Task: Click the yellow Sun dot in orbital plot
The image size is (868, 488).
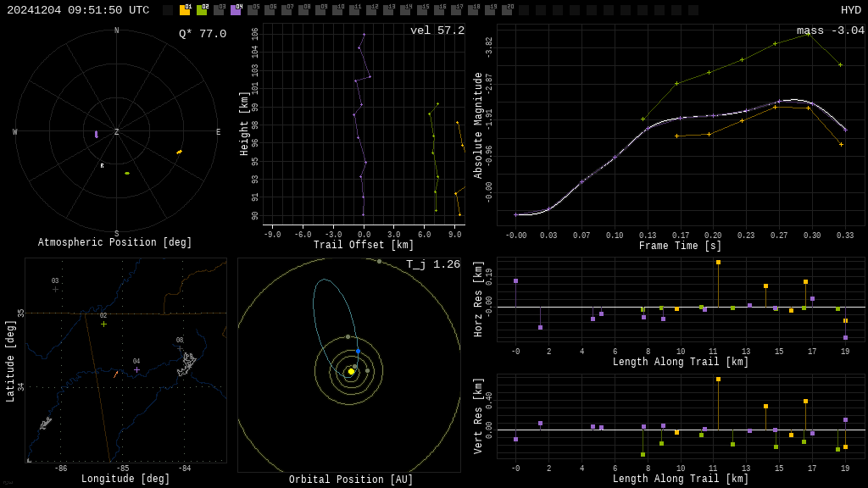Action: (351, 371)
